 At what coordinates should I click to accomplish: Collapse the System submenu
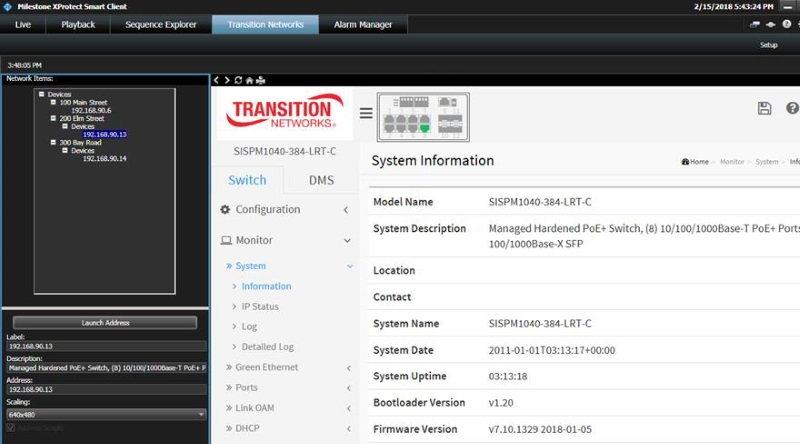[288, 266]
